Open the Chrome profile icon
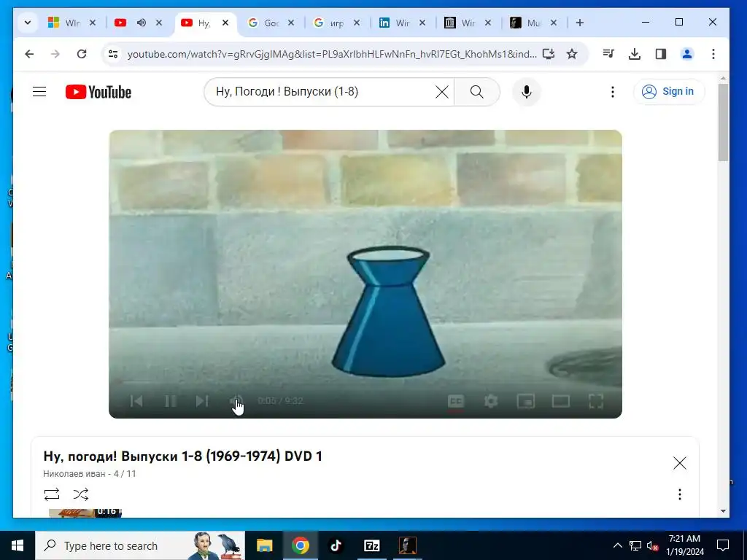 click(687, 54)
